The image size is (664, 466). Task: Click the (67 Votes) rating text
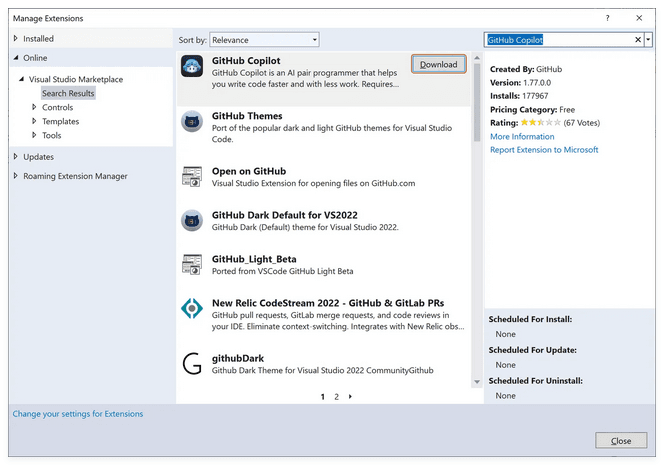click(581, 123)
